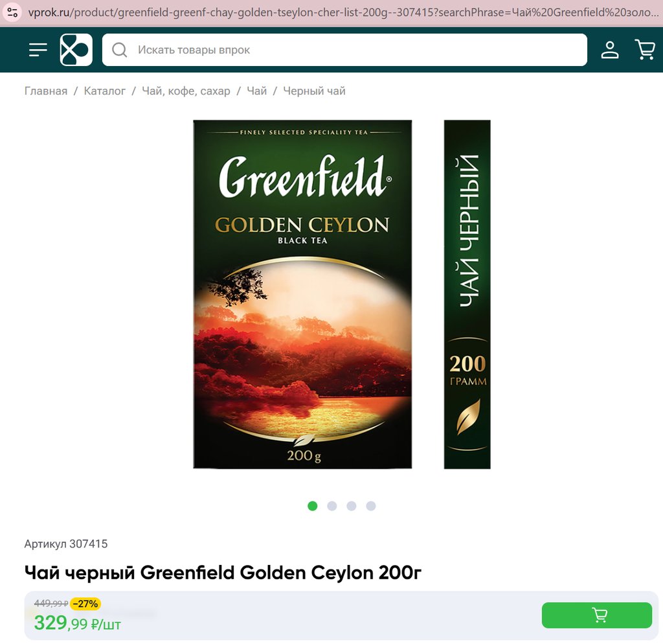This screenshot has height=644, width=663.
Task: Switch to the second carousel dot
Action: 332,505
